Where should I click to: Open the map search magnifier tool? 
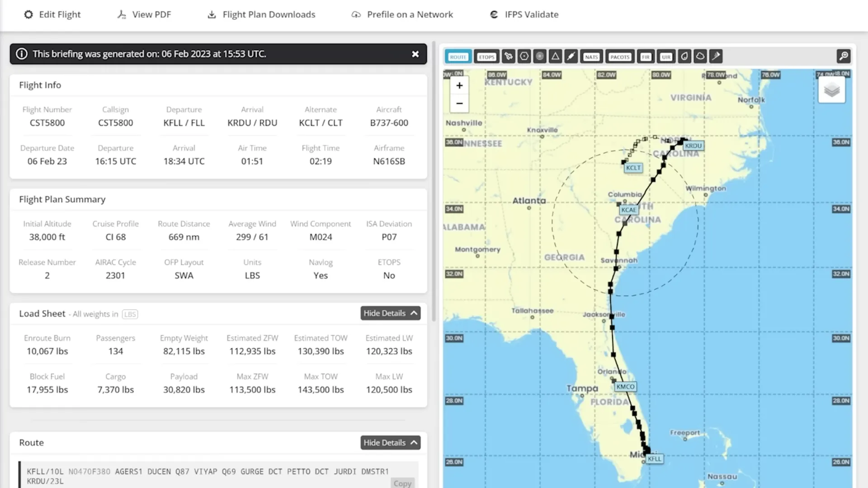coord(844,56)
